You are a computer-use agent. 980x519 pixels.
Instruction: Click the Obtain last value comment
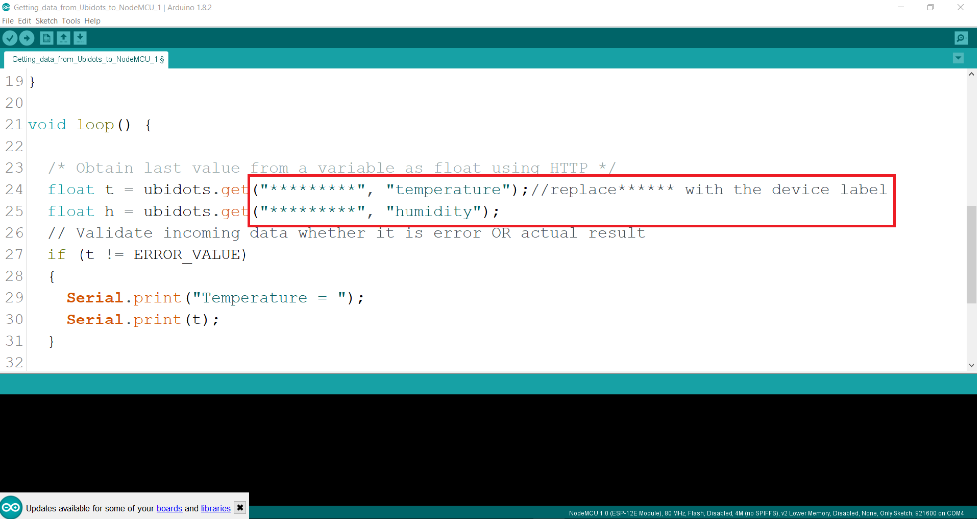pos(332,168)
